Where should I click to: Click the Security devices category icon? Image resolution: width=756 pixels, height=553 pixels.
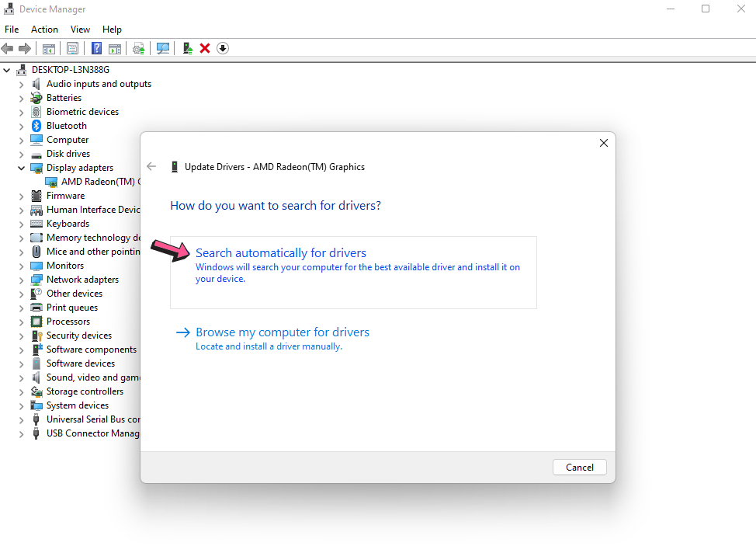click(36, 336)
